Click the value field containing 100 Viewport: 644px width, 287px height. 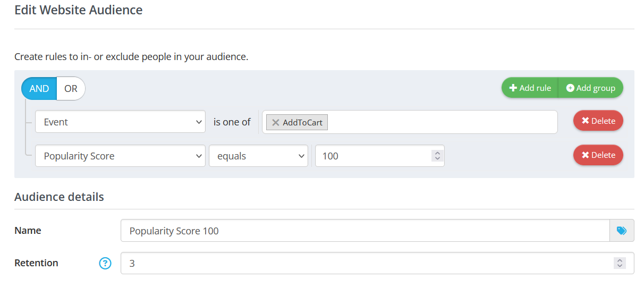379,156
